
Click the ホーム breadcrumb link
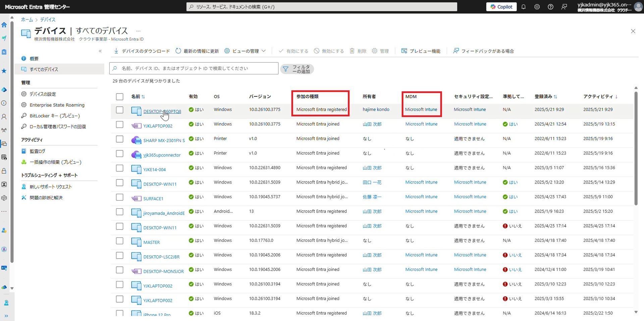[27, 20]
